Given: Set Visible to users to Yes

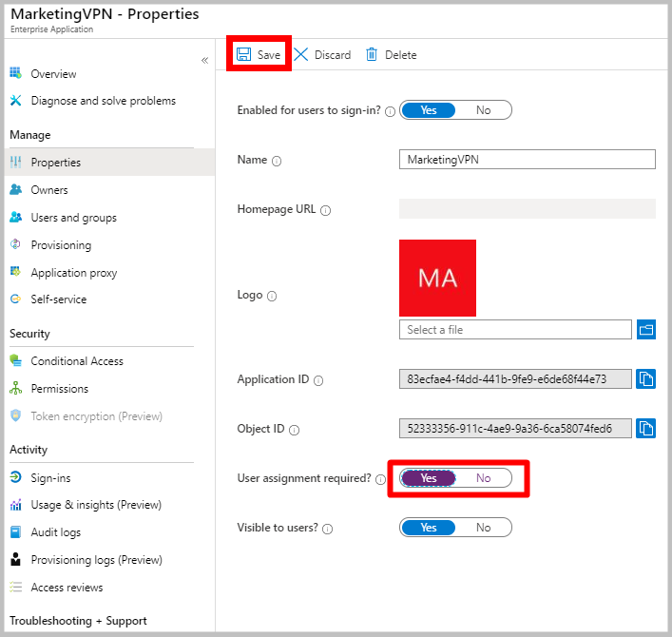Looking at the screenshot, I should click(x=428, y=528).
